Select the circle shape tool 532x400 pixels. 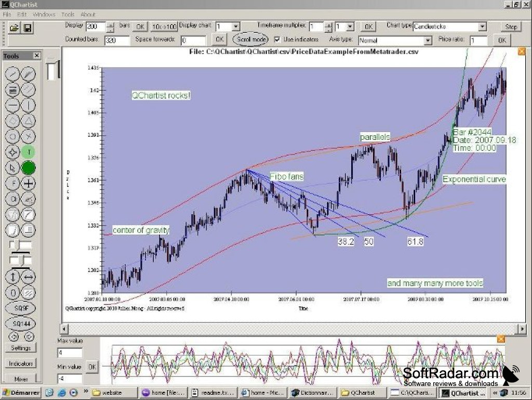coord(12,136)
